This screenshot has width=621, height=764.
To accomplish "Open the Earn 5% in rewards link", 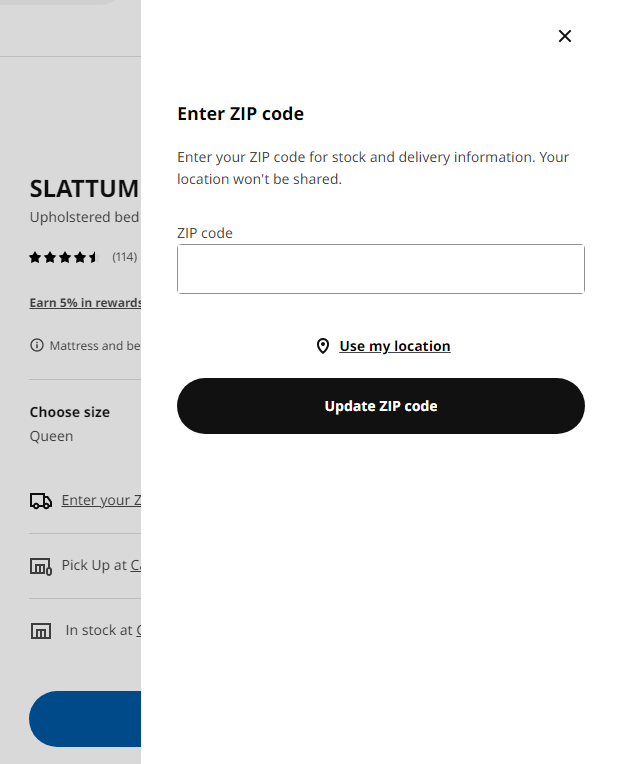I will pos(86,303).
